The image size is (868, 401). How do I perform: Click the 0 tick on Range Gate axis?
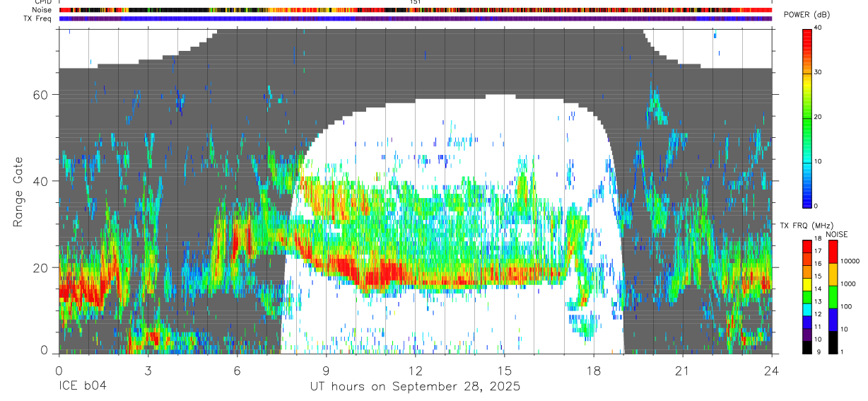coord(45,350)
